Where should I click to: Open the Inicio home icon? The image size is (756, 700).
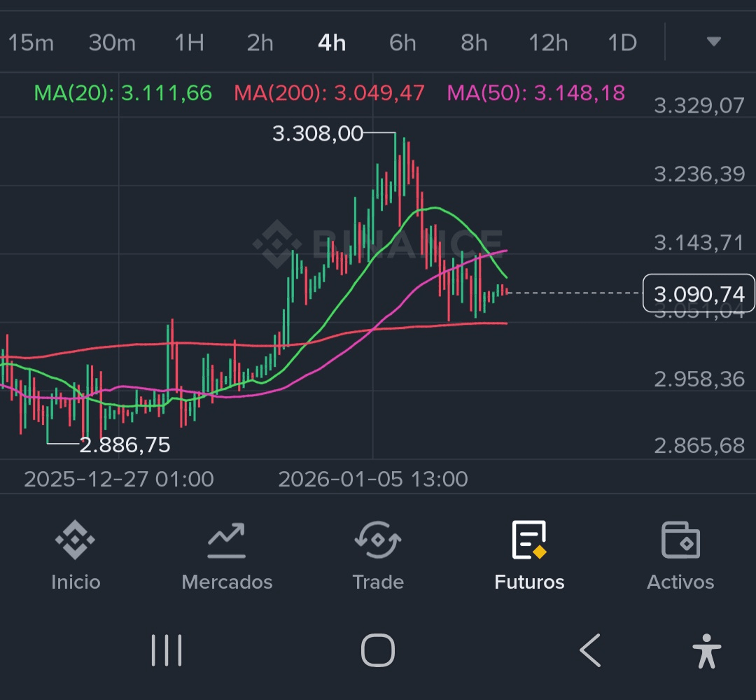(75, 540)
